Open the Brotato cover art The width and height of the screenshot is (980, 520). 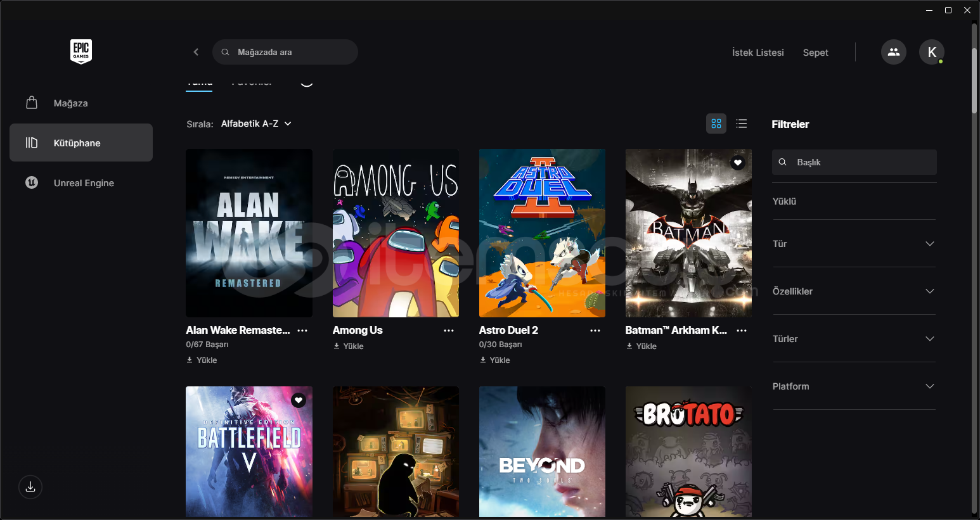click(688, 452)
